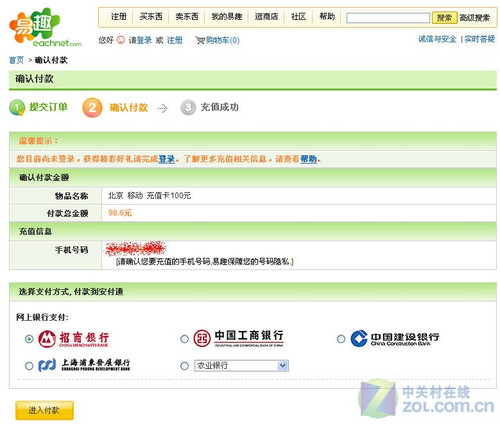This screenshot has width=500, height=424.
Task: Click the item name 北京 移动 充值卡100元
Action: 149,196
